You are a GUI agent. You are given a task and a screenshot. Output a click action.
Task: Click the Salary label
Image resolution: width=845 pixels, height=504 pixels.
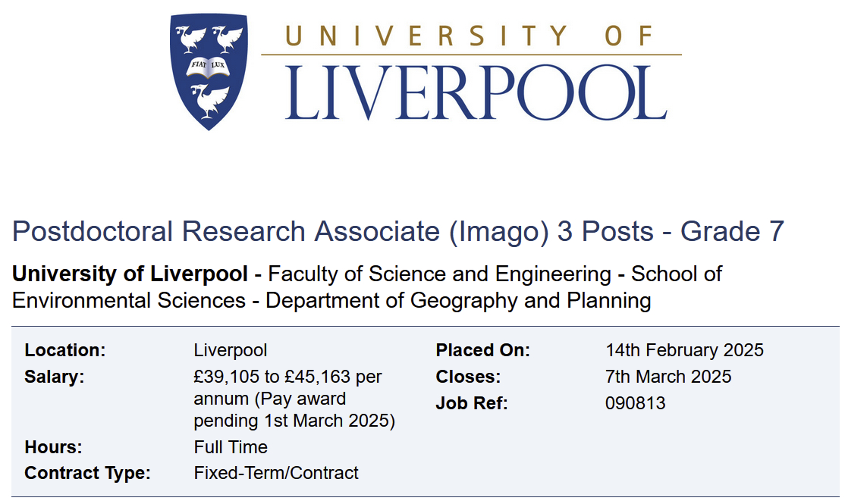(x=55, y=377)
